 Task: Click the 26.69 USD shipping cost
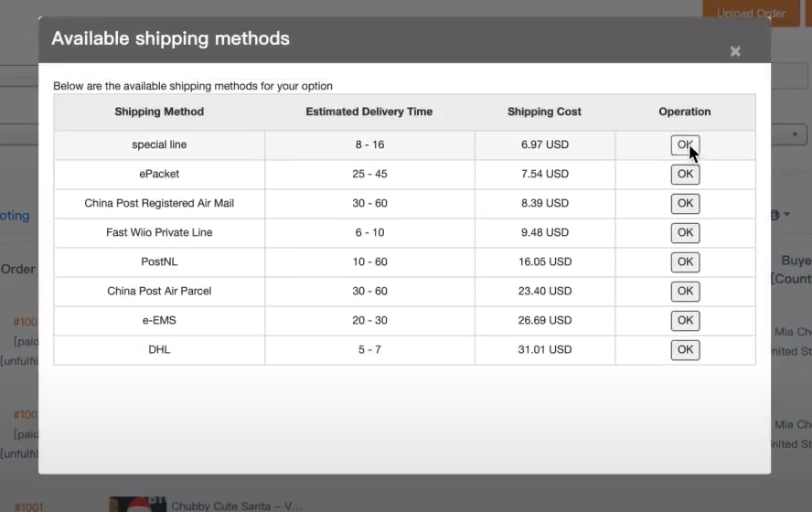pyautogui.click(x=545, y=320)
